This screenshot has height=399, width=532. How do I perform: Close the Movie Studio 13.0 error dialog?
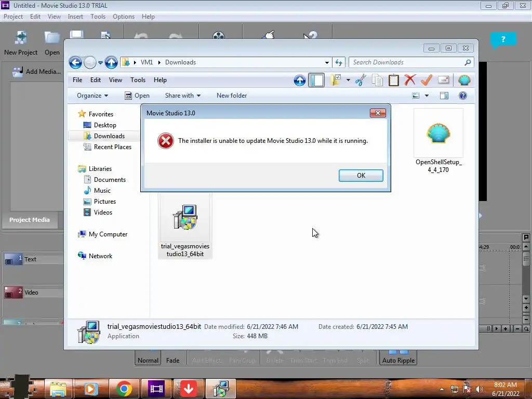click(x=378, y=113)
